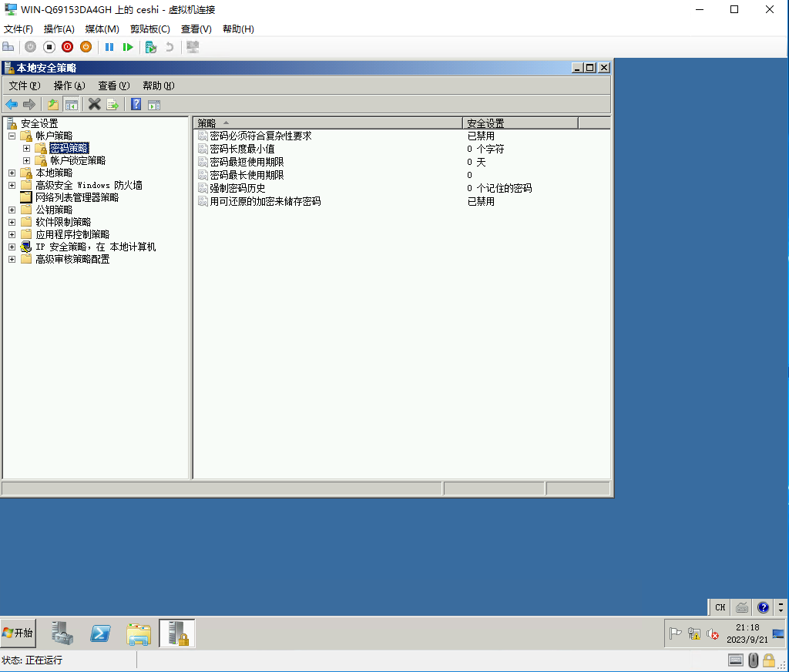Click the Export list toolbar icon
This screenshot has width=789, height=672.
(112, 105)
